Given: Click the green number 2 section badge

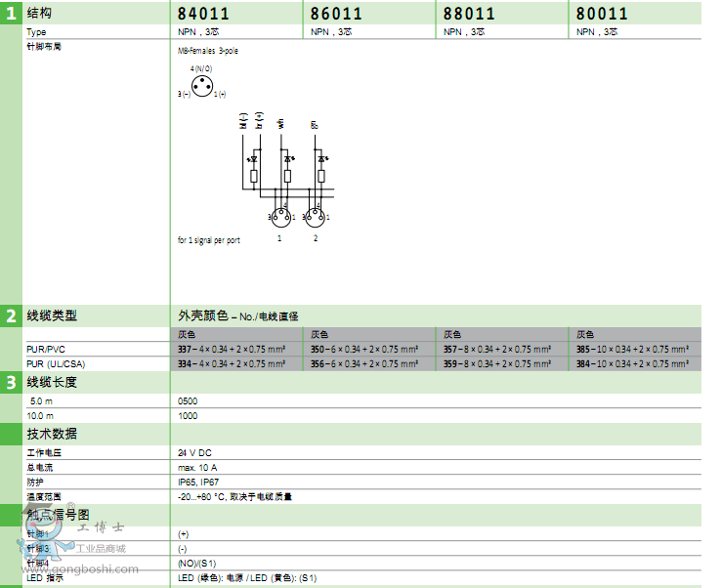Looking at the screenshot, I should pyautogui.click(x=11, y=315).
